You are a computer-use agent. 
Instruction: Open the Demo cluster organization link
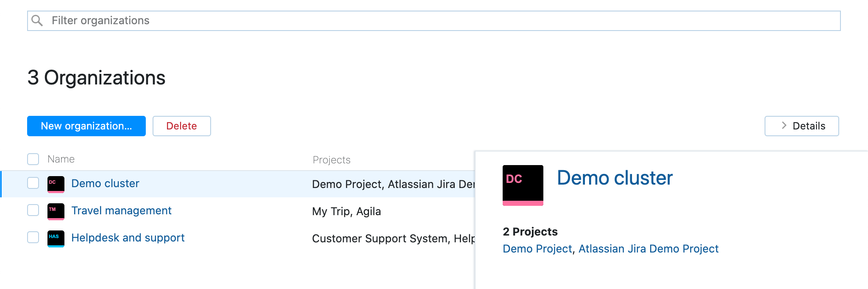[105, 183]
